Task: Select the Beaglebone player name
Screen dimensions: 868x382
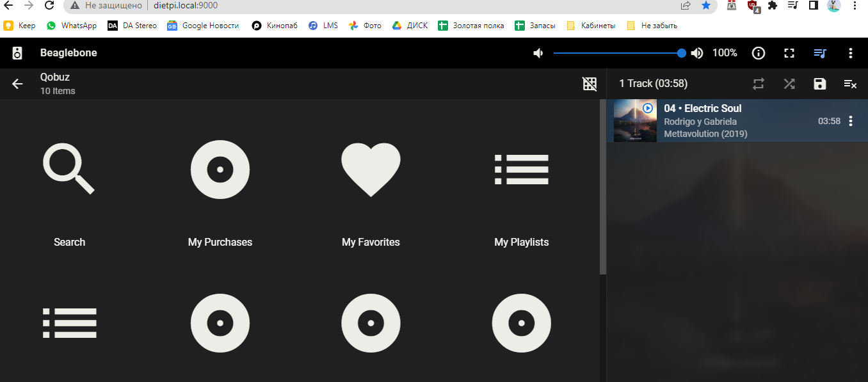Action: (x=68, y=53)
